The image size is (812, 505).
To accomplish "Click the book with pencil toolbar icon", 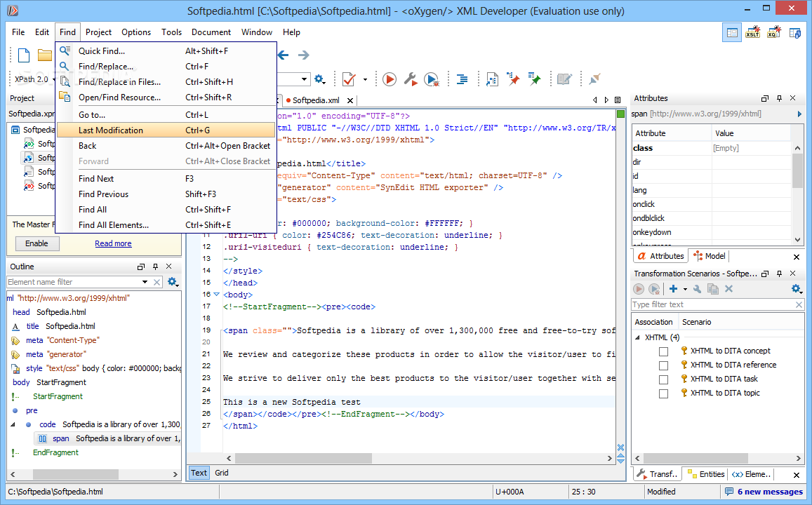I will pyautogui.click(x=564, y=79).
